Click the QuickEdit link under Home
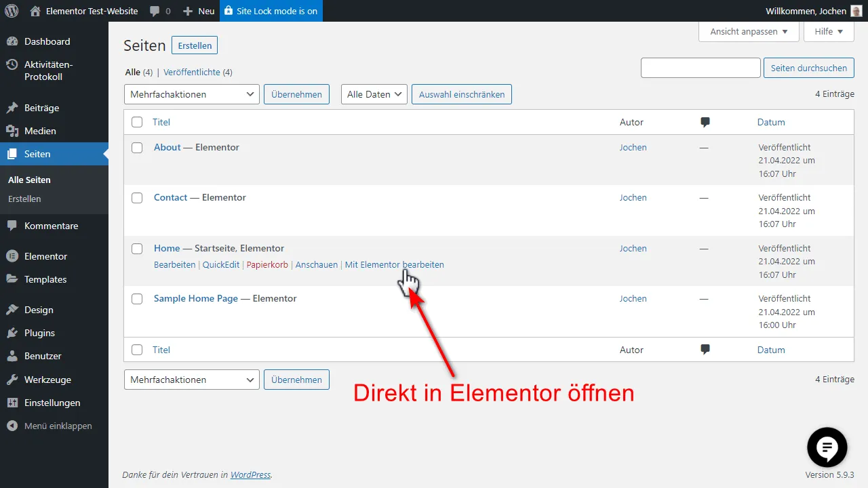868x488 pixels. [x=221, y=265]
